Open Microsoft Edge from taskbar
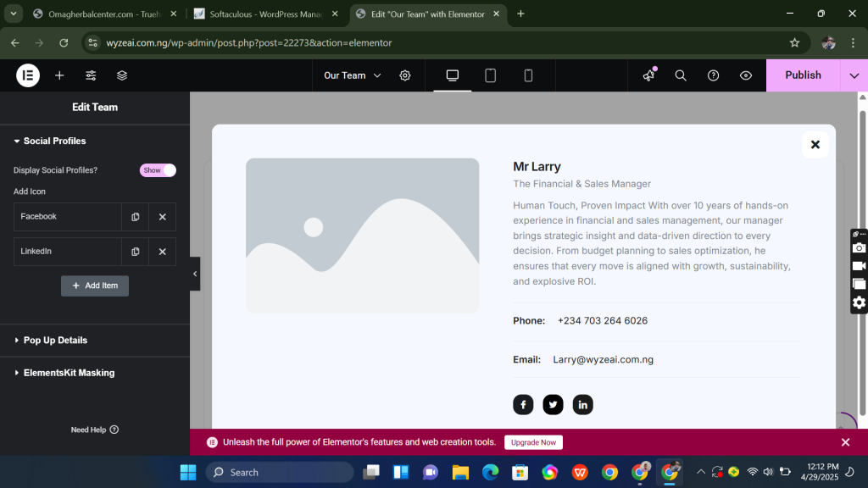The width and height of the screenshot is (868, 488). pos(490,473)
